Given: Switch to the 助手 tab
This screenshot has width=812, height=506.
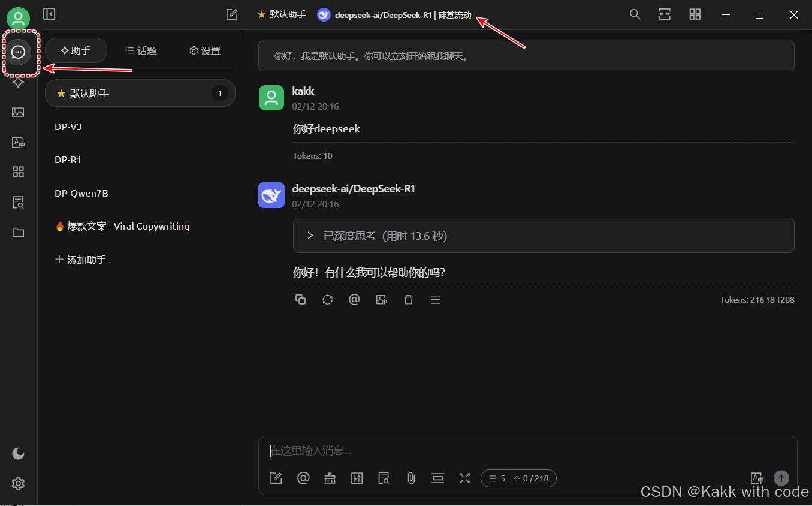Looking at the screenshot, I should point(76,51).
